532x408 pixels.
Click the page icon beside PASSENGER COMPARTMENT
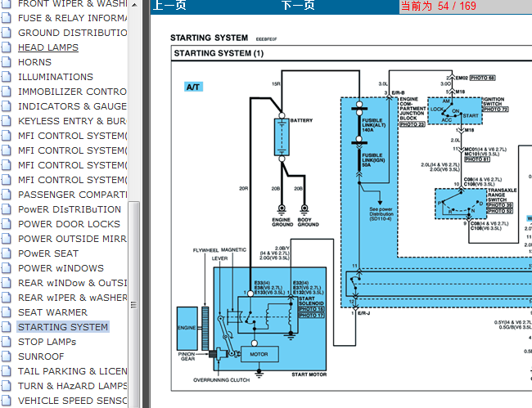(6, 195)
